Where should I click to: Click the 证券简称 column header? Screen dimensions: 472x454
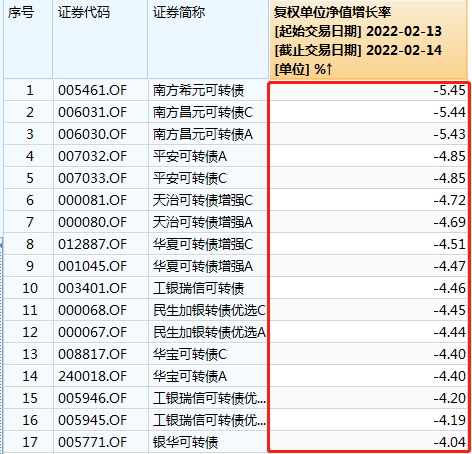tap(179, 13)
